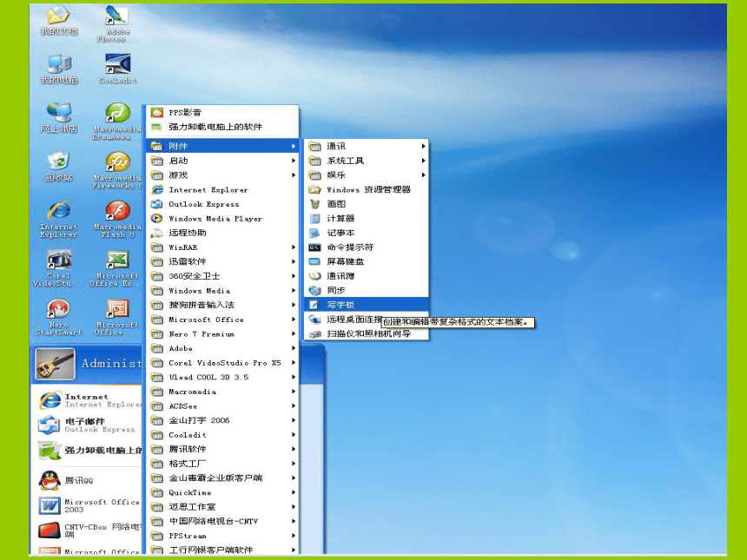Screen dimensions: 747x560
Task: Expand the 附件 submenu
Action: pyautogui.click(x=222, y=146)
